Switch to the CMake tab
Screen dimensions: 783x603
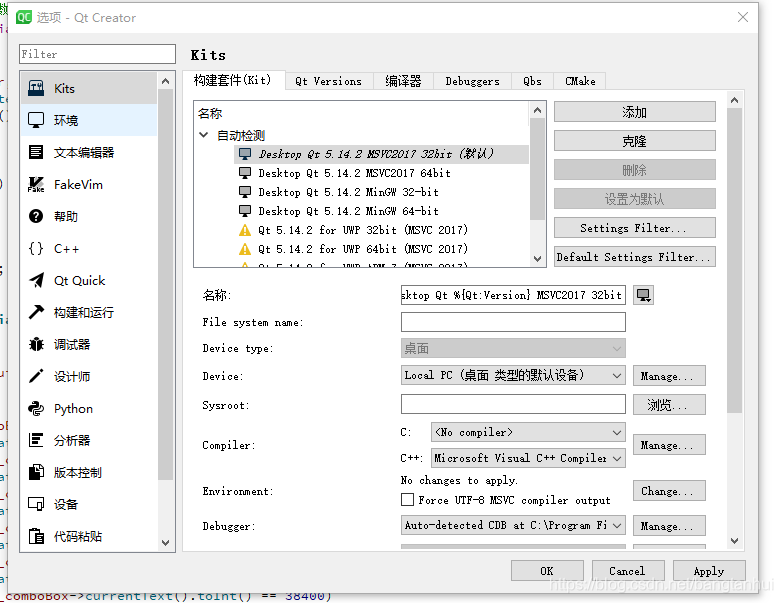pos(580,81)
